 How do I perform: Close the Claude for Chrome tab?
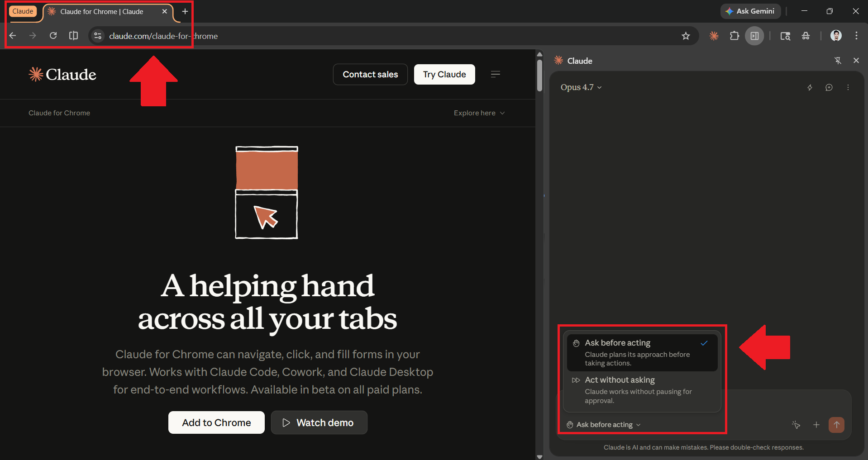164,11
